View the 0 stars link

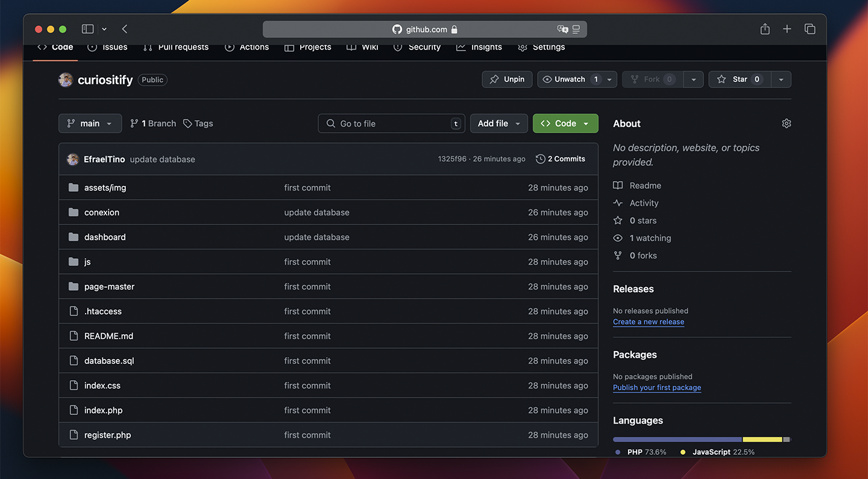[635, 221]
